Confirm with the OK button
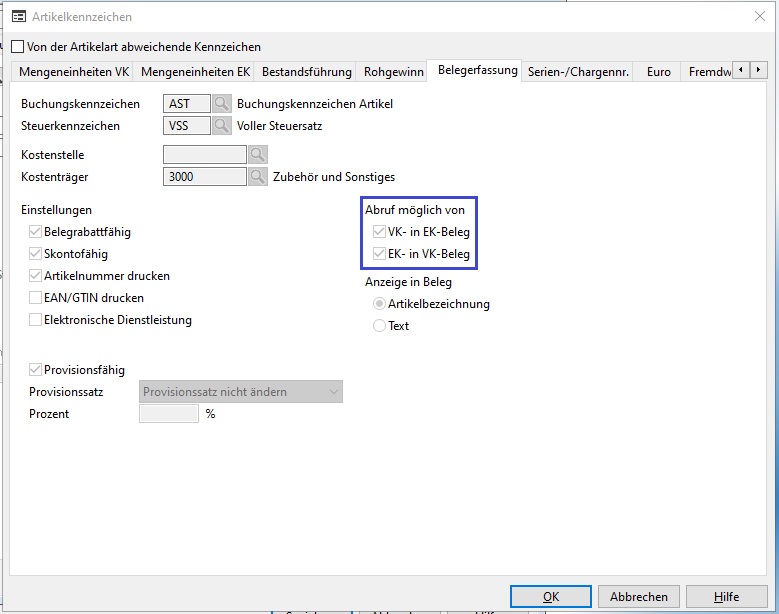 [x=550, y=596]
